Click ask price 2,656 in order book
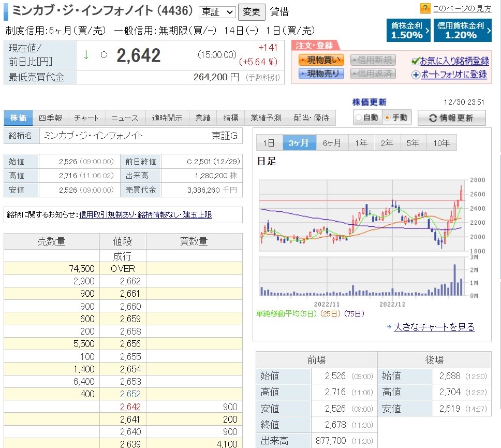 pyautogui.click(x=130, y=344)
